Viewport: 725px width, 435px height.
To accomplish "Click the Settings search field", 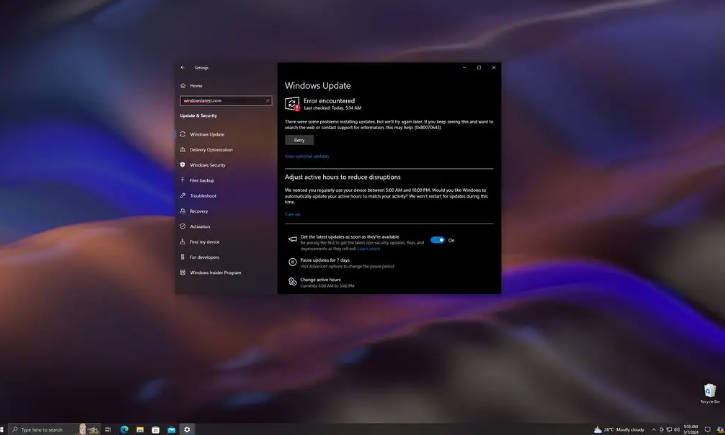I will click(x=226, y=101).
